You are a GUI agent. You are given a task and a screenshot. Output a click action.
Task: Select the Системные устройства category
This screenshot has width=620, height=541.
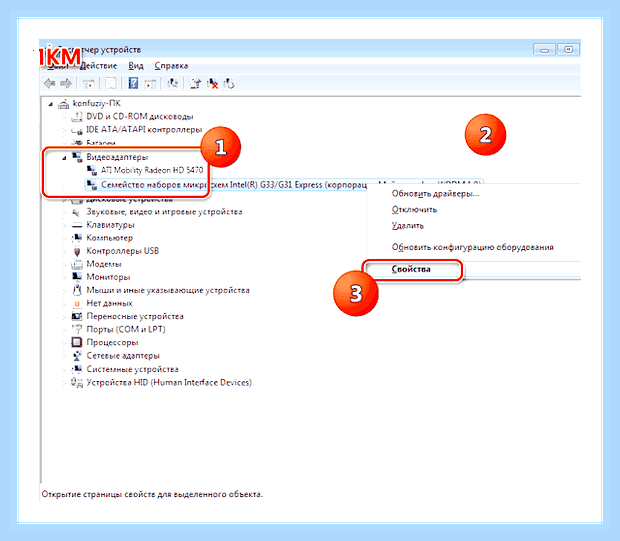(132, 369)
